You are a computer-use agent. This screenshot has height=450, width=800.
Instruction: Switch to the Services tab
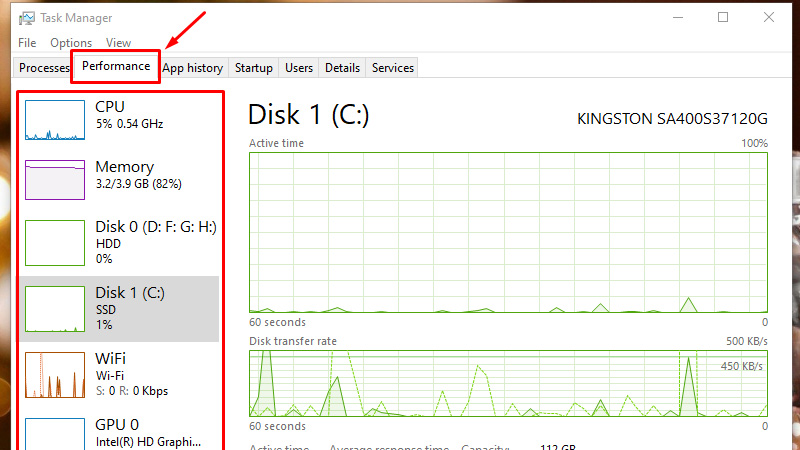(x=393, y=68)
